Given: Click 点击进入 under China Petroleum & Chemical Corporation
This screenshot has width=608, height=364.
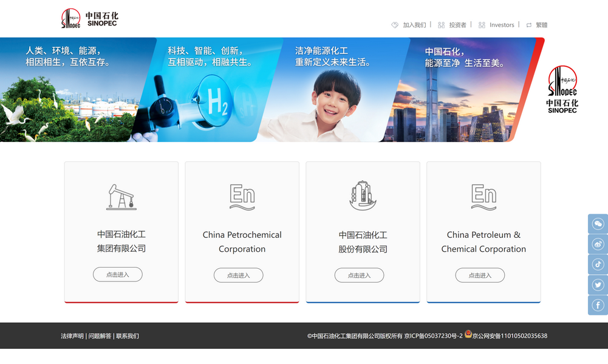Looking at the screenshot, I should pos(480,275).
